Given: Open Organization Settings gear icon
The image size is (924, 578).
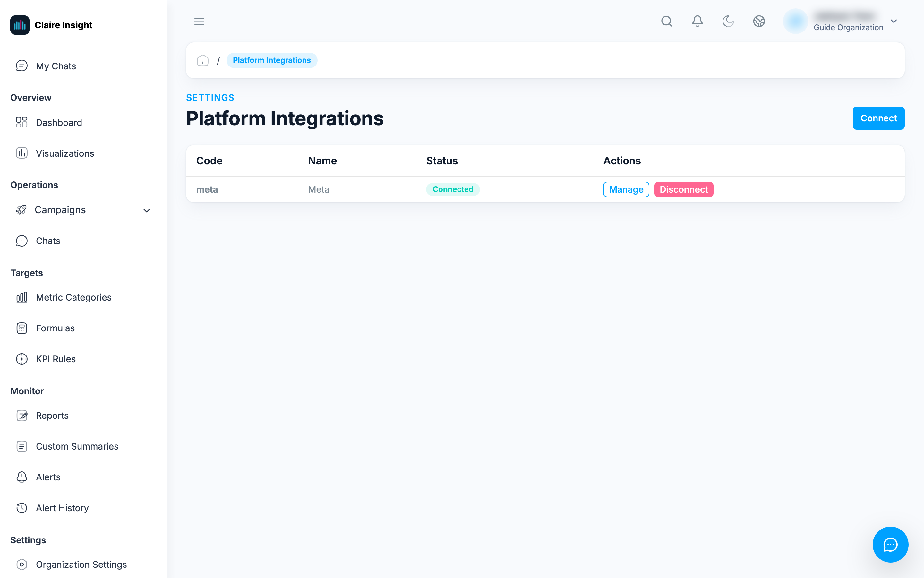Looking at the screenshot, I should (22, 564).
